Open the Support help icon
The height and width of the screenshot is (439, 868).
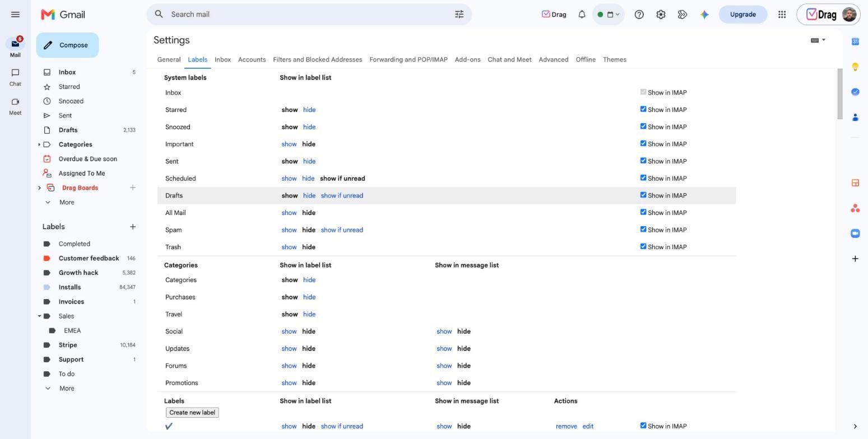(x=639, y=15)
